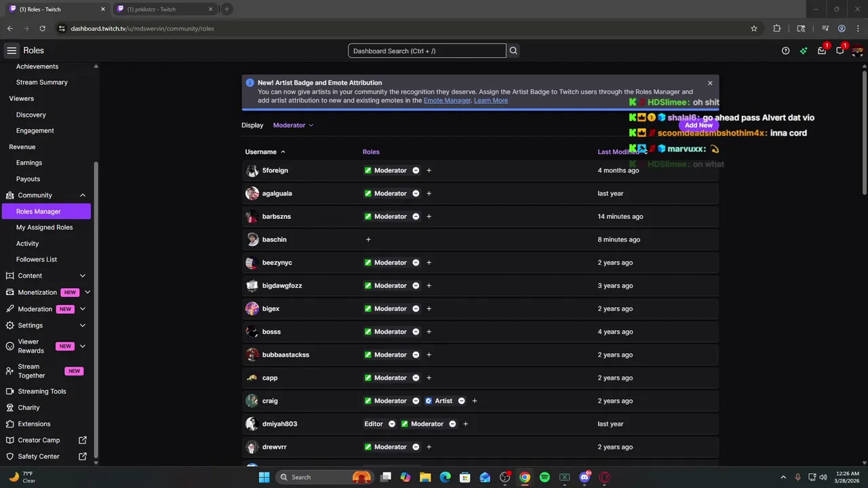868x488 pixels.
Task: Open the Payouts page
Action: (28, 179)
